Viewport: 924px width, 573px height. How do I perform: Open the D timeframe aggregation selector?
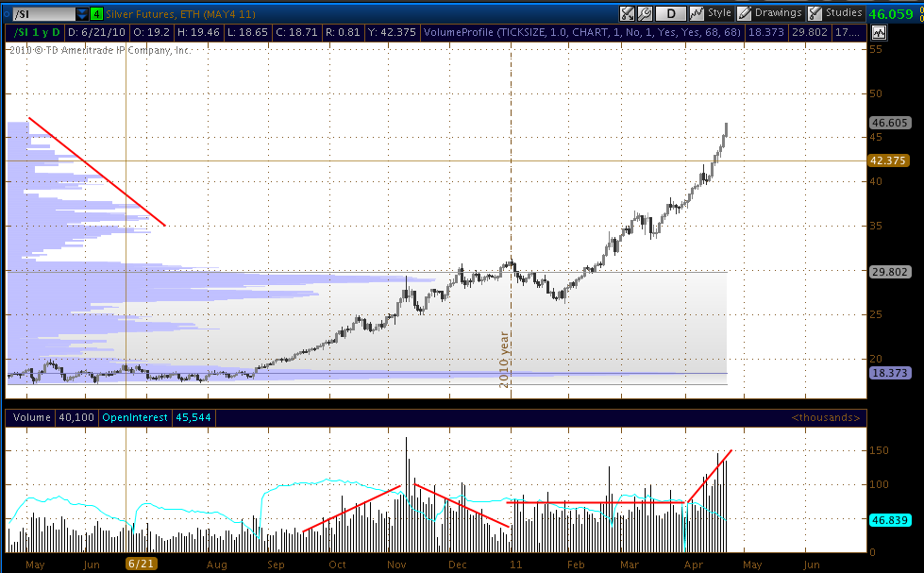pyautogui.click(x=671, y=13)
